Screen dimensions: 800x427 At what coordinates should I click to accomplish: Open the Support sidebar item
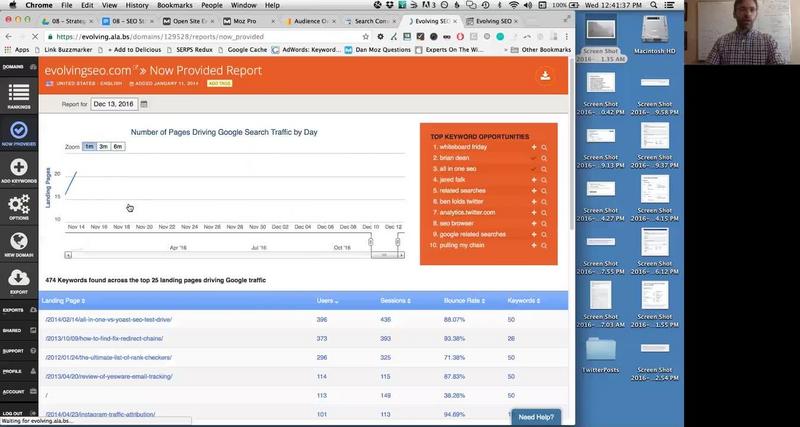coord(19,350)
